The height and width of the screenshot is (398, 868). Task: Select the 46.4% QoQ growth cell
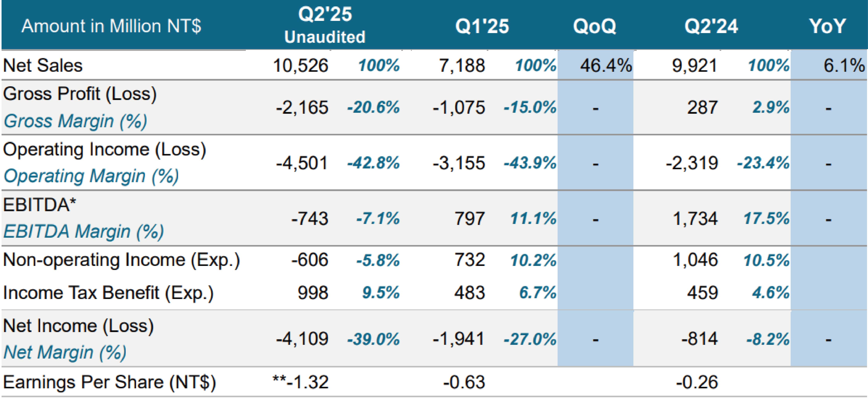pos(606,65)
